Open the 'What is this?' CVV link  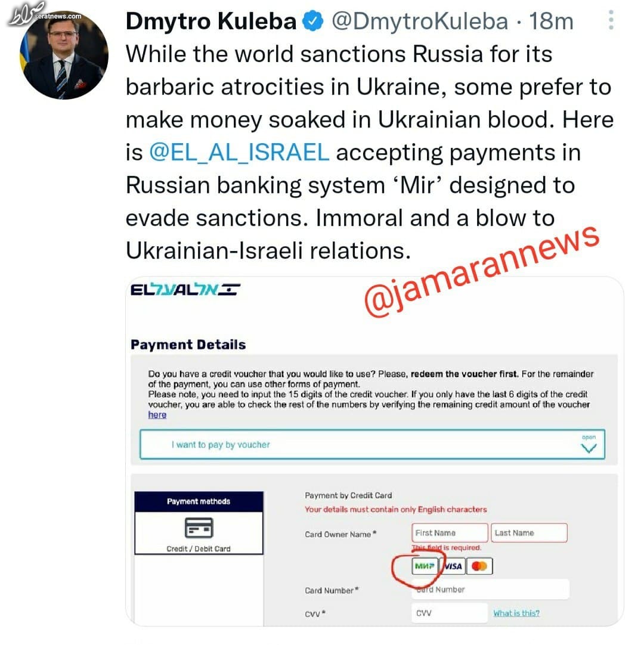tap(516, 613)
